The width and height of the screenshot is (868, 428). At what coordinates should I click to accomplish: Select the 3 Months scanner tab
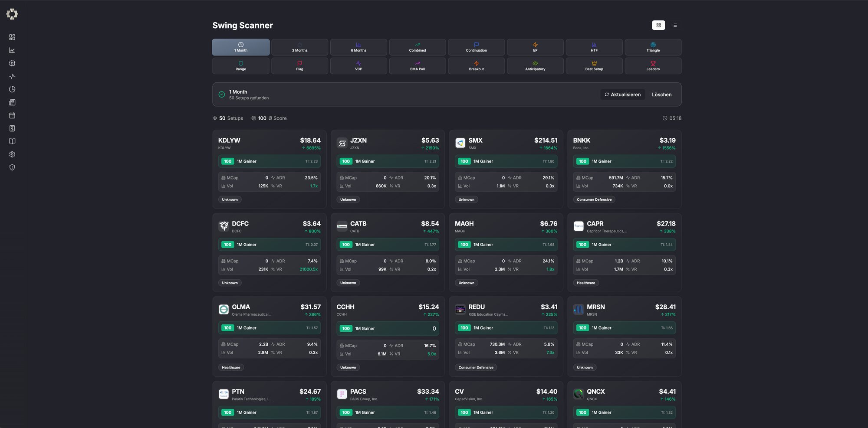coord(299,47)
